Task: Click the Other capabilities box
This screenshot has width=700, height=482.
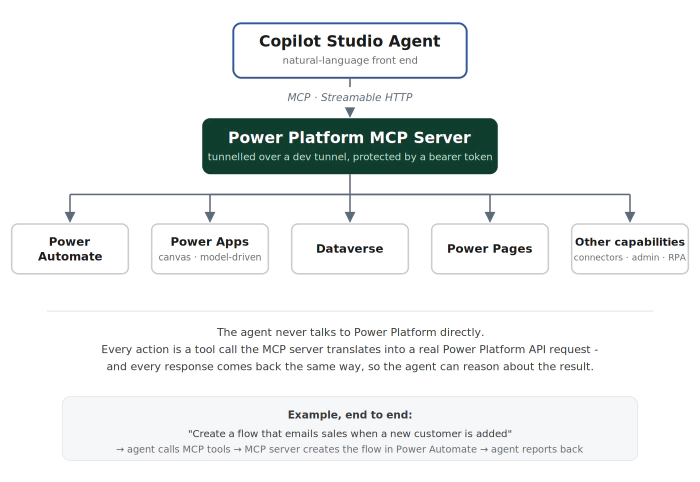Action: click(x=629, y=249)
